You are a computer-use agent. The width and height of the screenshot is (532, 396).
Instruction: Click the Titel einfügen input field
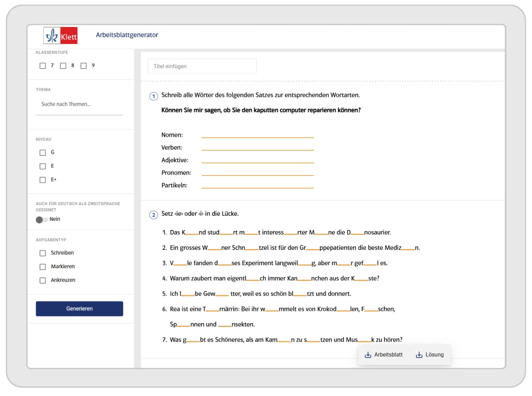coord(202,66)
